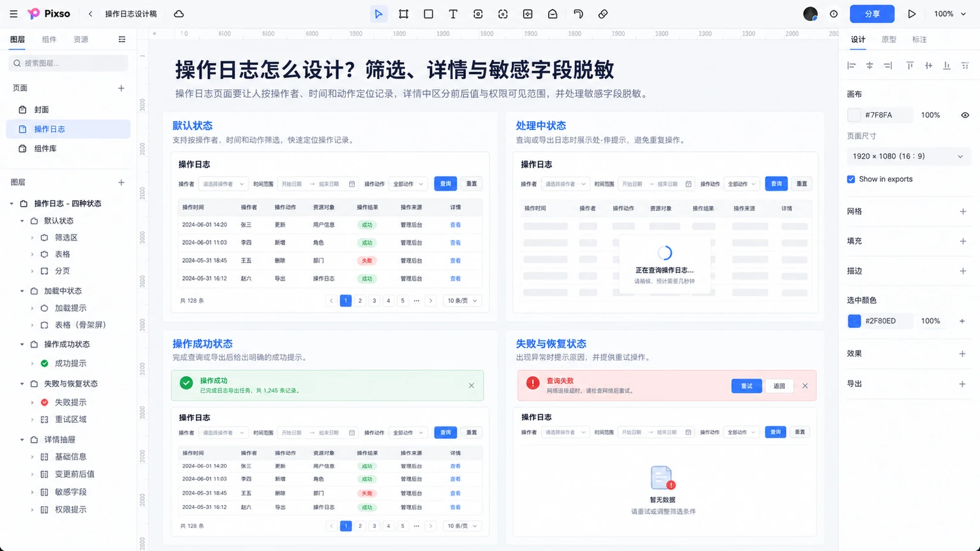Image resolution: width=980 pixels, height=551 pixels.
Task: Click the blue 分享 share button
Action: (x=872, y=14)
